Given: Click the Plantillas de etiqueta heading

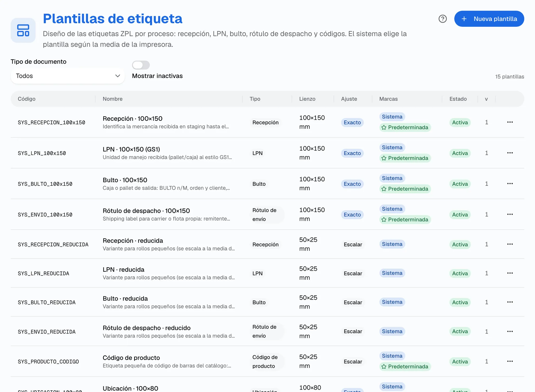Looking at the screenshot, I should 113,19.
